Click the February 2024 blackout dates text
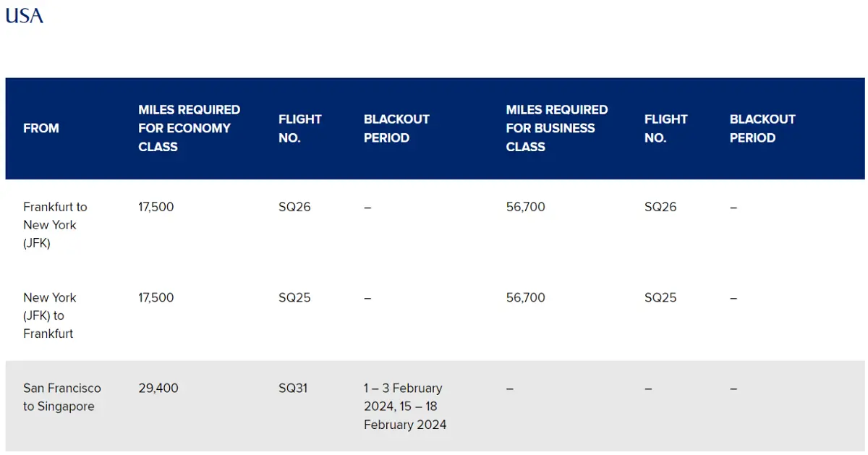The width and height of the screenshot is (868, 455). click(405, 407)
